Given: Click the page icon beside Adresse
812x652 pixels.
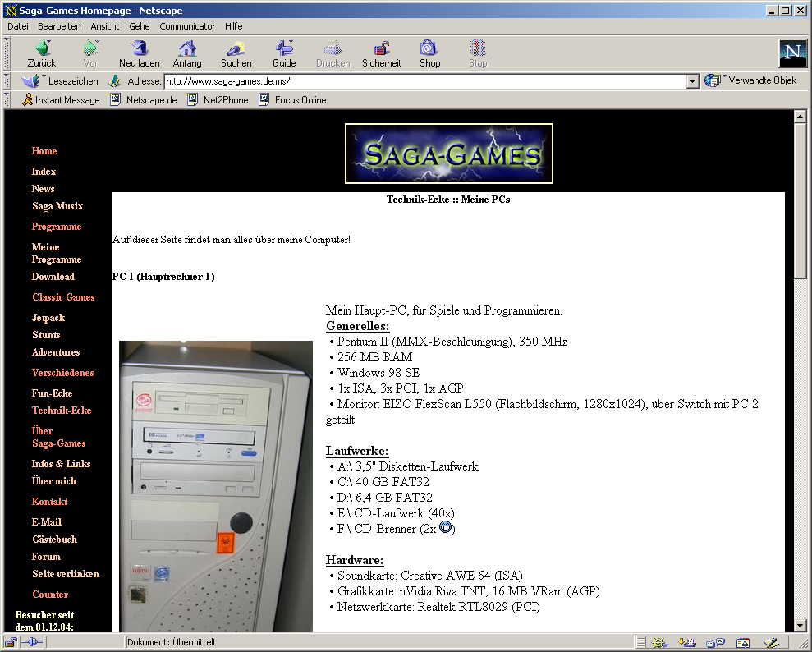Looking at the screenshot, I should 114,81.
